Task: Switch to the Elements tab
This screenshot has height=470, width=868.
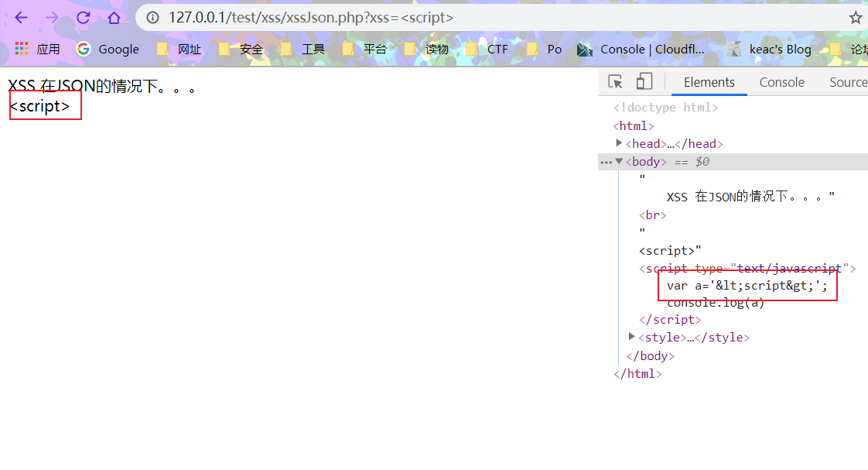Action: coord(709,82)
